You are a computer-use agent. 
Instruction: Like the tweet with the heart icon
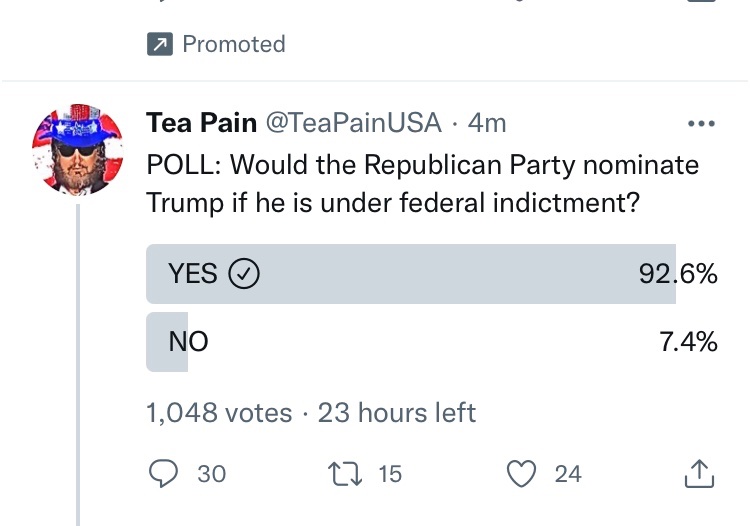click(521, 473)
